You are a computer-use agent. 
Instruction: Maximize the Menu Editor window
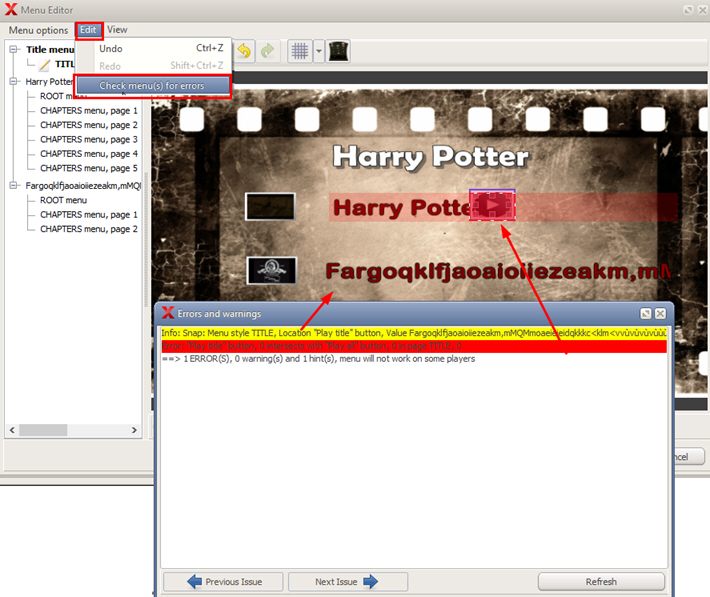(688, 10)
